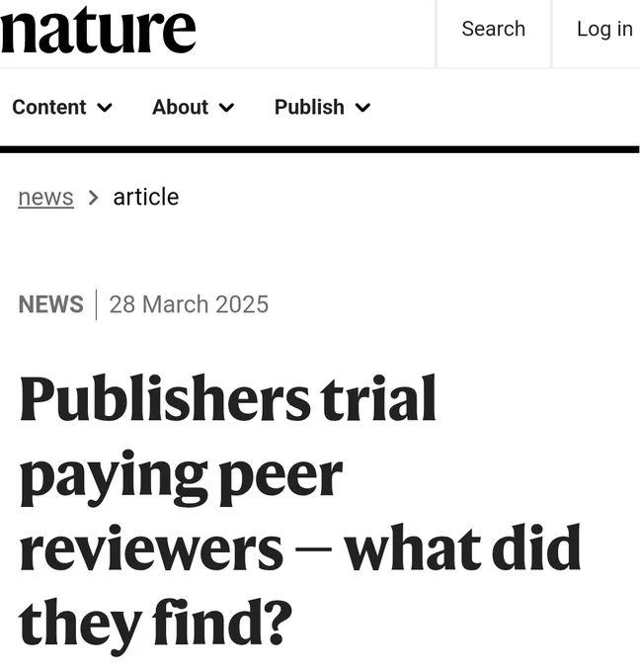Click the breadcrumb separator arrow icon
Image resolution: width=643 pixels, height=672 pixels.
coord(94,199)
